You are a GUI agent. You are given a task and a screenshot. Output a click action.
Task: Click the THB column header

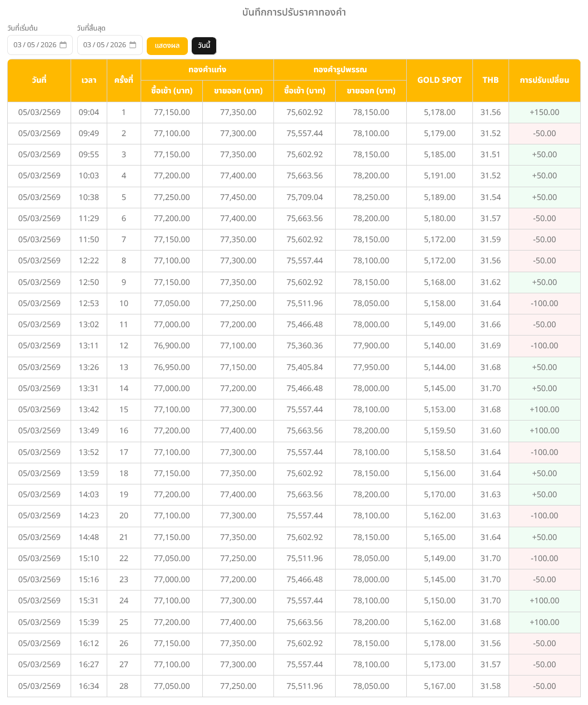click(x=490, y=80)
